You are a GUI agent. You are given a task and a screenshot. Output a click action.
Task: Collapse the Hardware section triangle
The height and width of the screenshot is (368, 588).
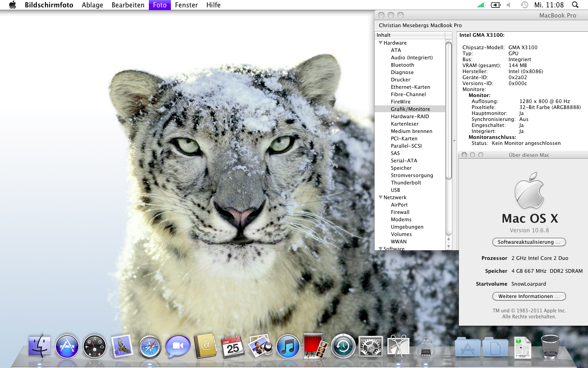(380, 43)
